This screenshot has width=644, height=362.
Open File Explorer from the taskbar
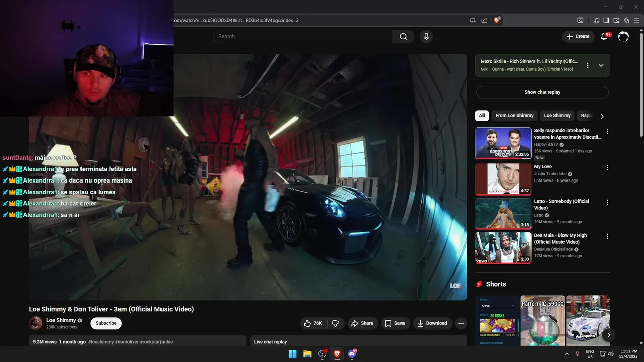click(307, 354)
